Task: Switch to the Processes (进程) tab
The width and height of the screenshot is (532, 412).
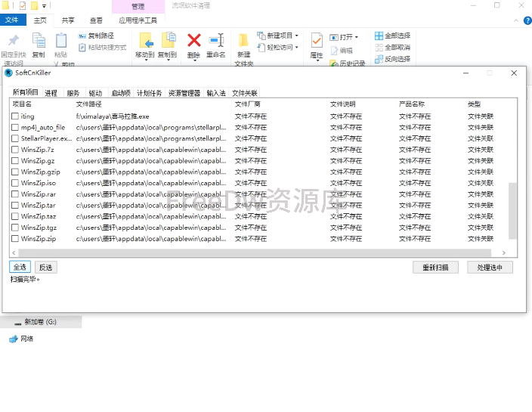Action: tap(51, 93)
